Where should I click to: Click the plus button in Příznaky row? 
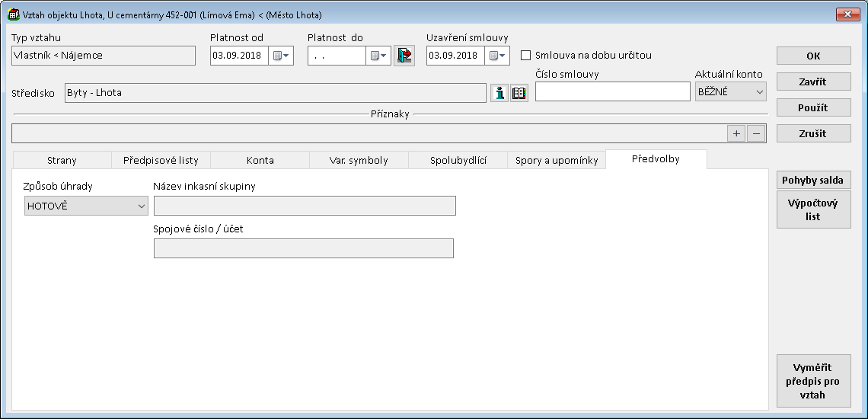(x=736, y=133)
